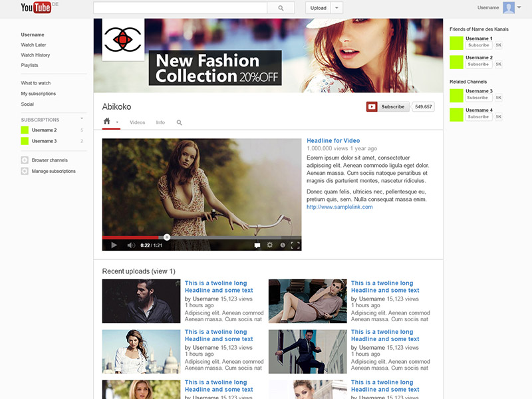This screenshot has height=399, width=532.
Task: Click Username 3 name in sidebar subscriptions
Action: (x=44, y=141)
